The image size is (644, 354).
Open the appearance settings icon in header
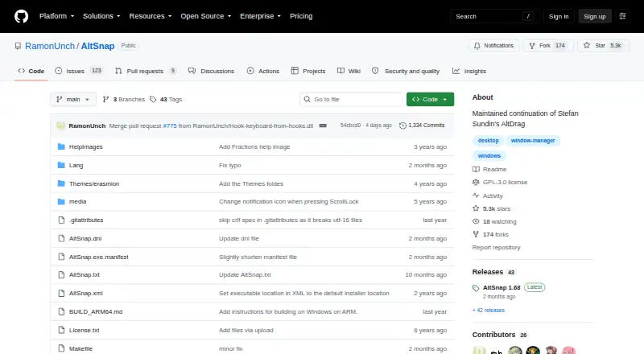coord(622,16)
